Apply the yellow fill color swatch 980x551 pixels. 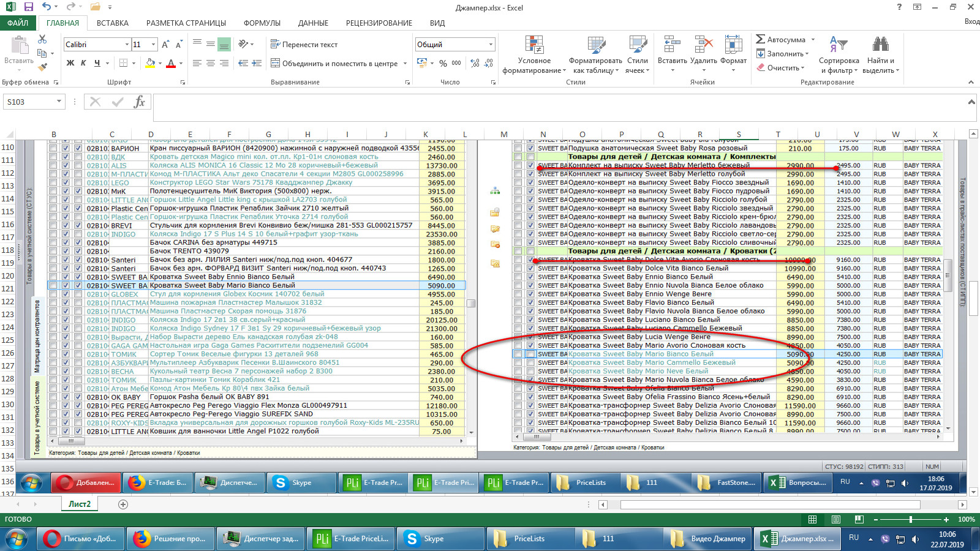[x=150, y=63]
